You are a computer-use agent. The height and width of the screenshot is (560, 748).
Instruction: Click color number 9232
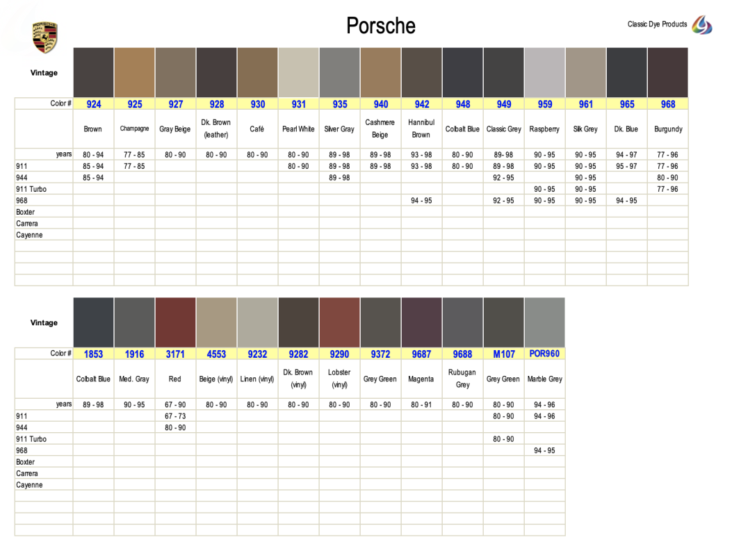point(258,354)
